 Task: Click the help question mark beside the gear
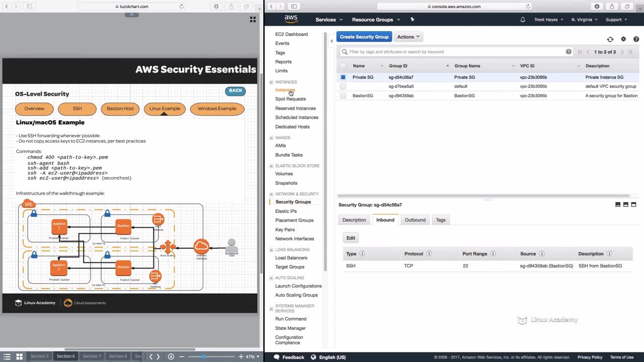coord(636,39)
